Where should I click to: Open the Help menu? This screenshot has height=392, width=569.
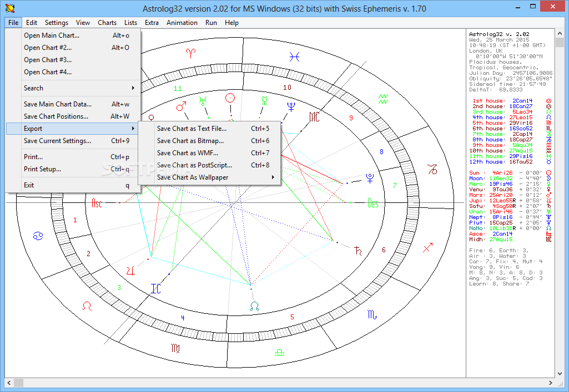coord(231,23)
